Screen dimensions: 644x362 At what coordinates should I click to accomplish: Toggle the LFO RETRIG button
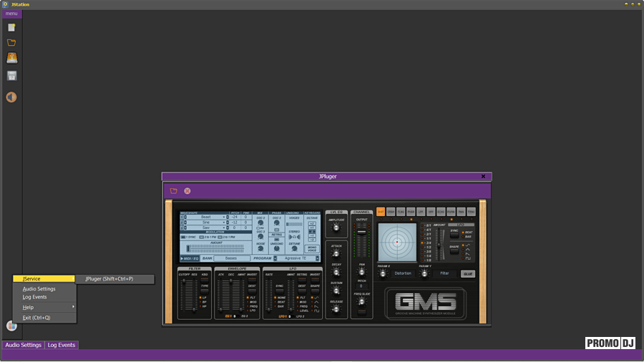click(302, 280)
